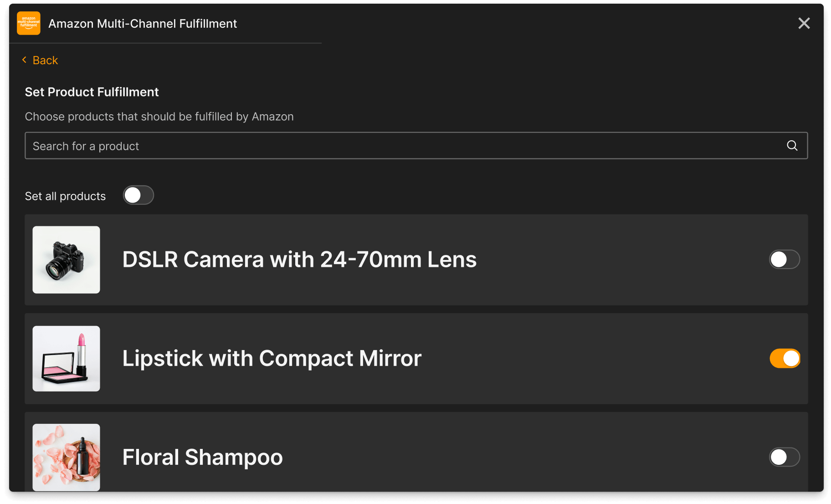This screenshot has height=504, width=831.
Task: Disable fulfillment for Lipstick with Compact Mirror
Action: click(784, 358)
